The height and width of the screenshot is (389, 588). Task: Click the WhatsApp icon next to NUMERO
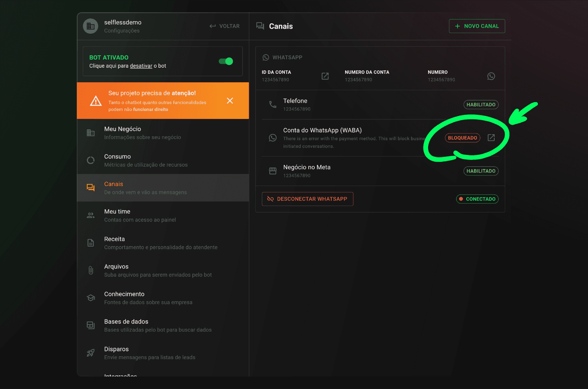(491, 76)
